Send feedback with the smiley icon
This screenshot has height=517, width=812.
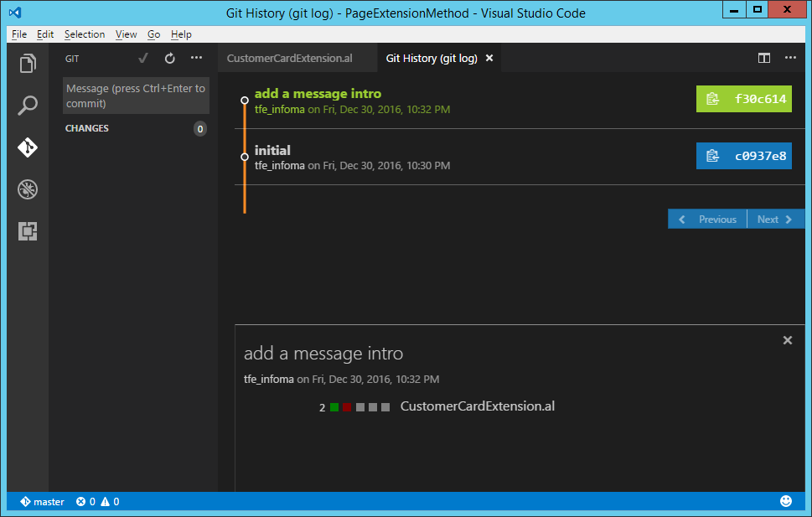pos(786,501)
